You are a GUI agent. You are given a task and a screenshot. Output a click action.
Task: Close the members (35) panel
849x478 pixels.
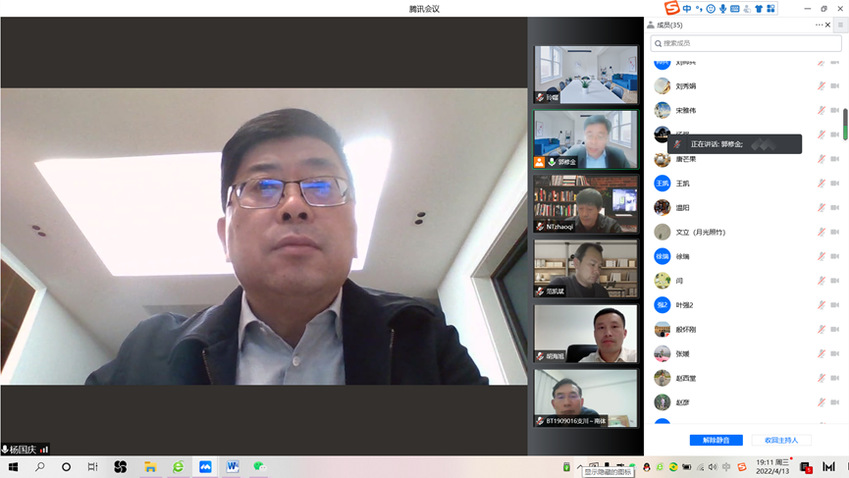[x=828, y=25]
